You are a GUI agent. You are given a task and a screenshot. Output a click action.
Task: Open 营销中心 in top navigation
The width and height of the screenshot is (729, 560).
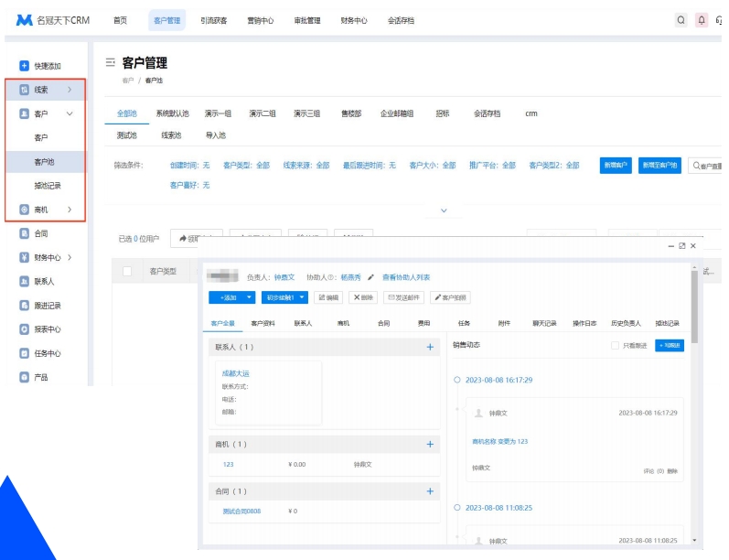pos(261,20)
